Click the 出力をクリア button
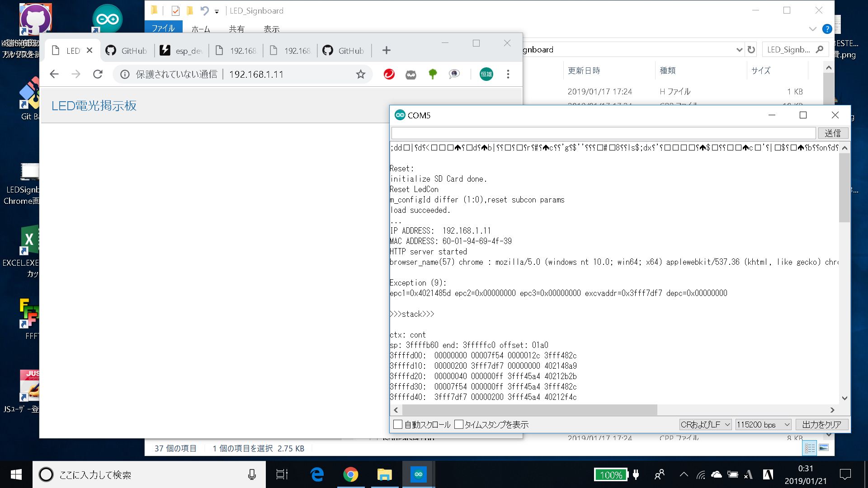 821,424
